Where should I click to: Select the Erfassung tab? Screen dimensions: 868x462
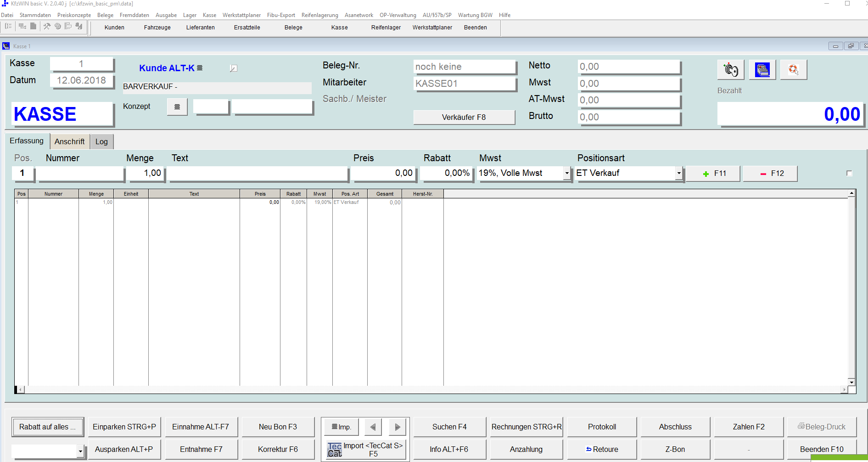coord(27,141)
